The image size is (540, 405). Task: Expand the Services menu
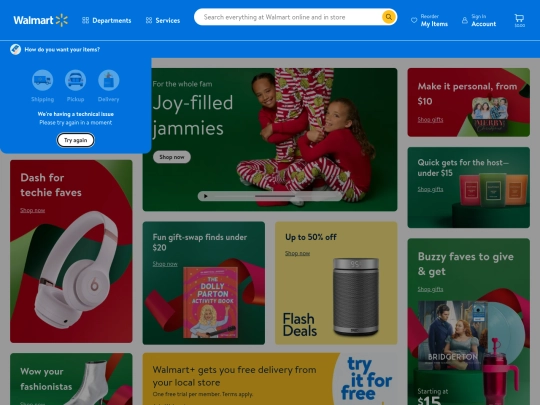[163, 20]
